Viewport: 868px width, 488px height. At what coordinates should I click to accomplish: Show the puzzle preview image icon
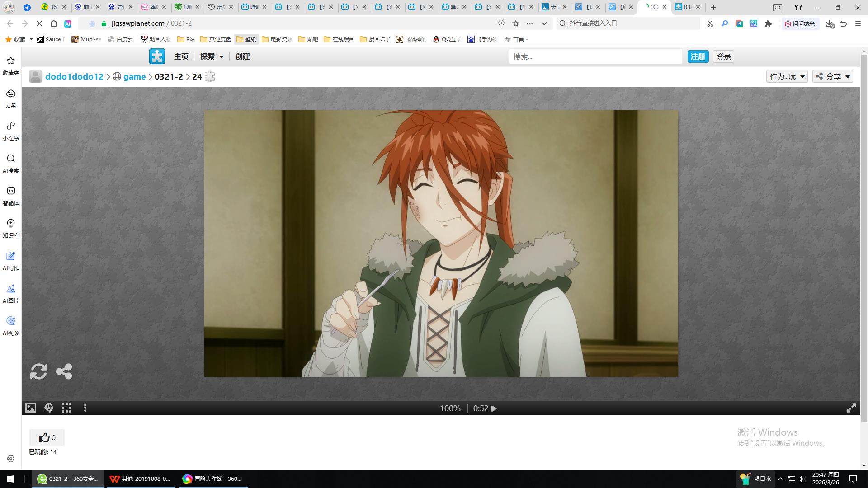click(x=30, y=408)
